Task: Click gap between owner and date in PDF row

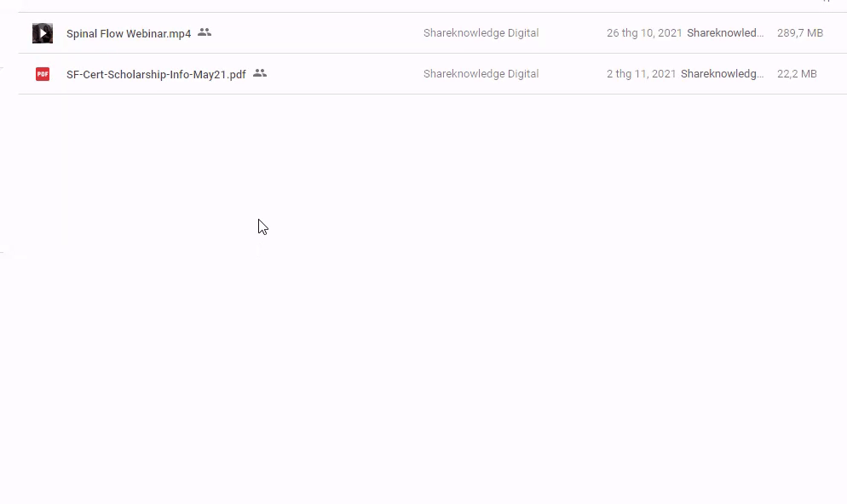Action: click(573, 74)
